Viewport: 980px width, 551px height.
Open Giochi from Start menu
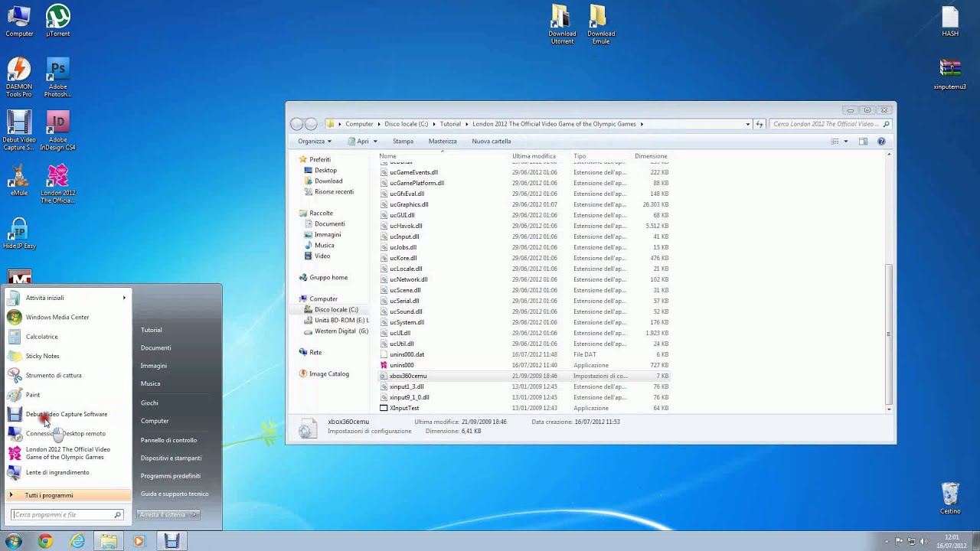[x=149, y=403]
